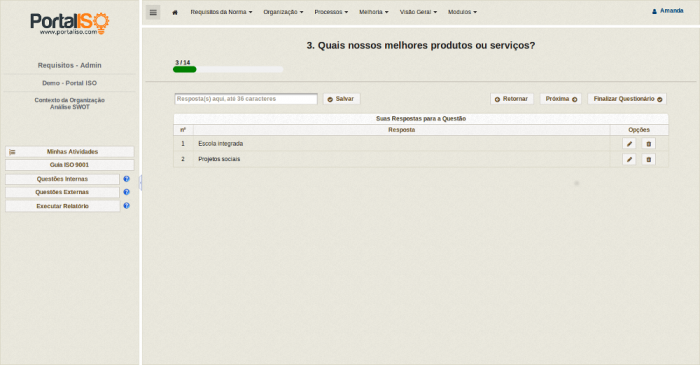Open the Visão Geral dropdown
The height and width of the screenshot is (365, 700).
pos(418,12)
